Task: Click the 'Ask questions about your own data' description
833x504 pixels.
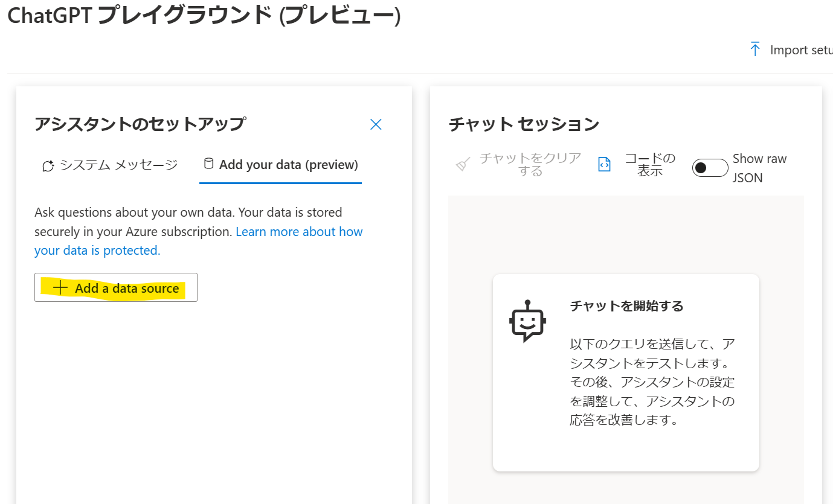Action: pyautogui.click(x=199, y=231)
